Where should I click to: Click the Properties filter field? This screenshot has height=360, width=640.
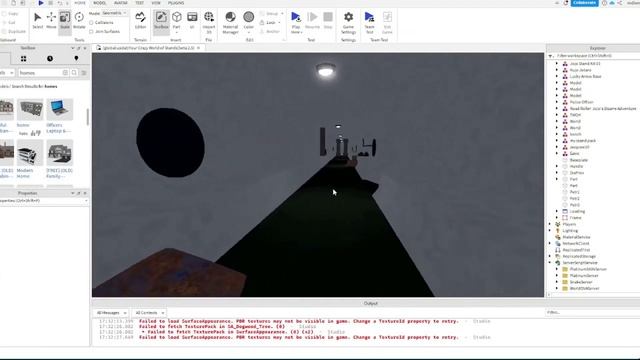coord(44,200)
